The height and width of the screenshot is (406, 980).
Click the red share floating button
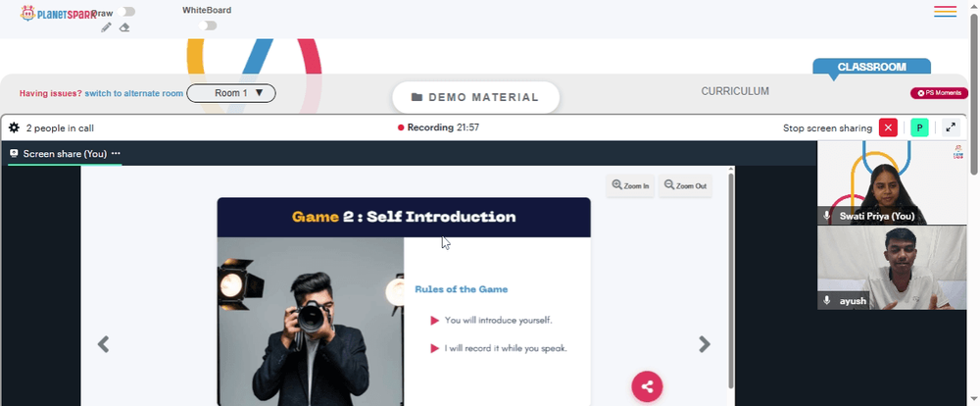point(647,386)
